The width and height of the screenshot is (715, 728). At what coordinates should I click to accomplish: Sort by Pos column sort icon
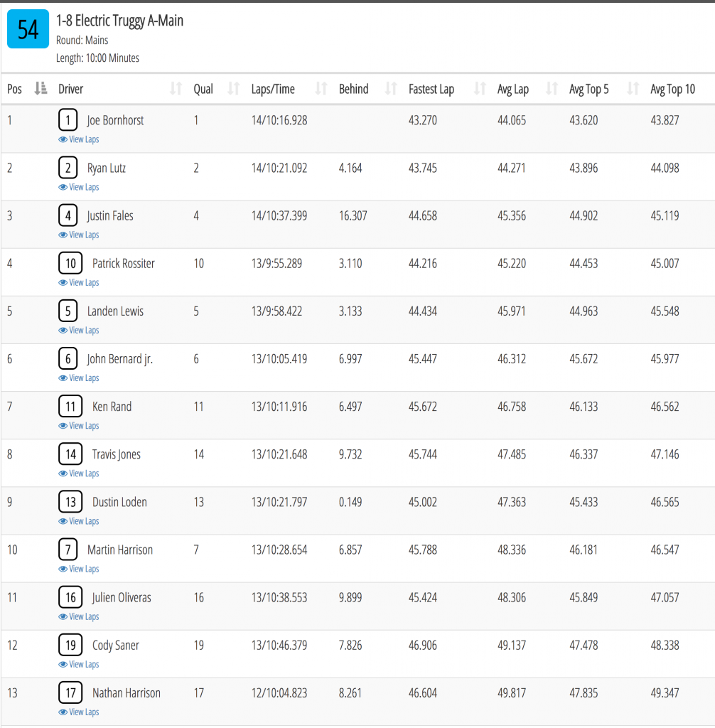point(41,88)
